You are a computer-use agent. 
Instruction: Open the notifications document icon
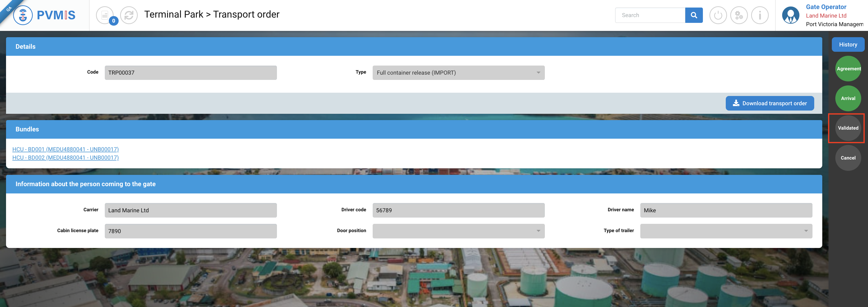(105, 15)
